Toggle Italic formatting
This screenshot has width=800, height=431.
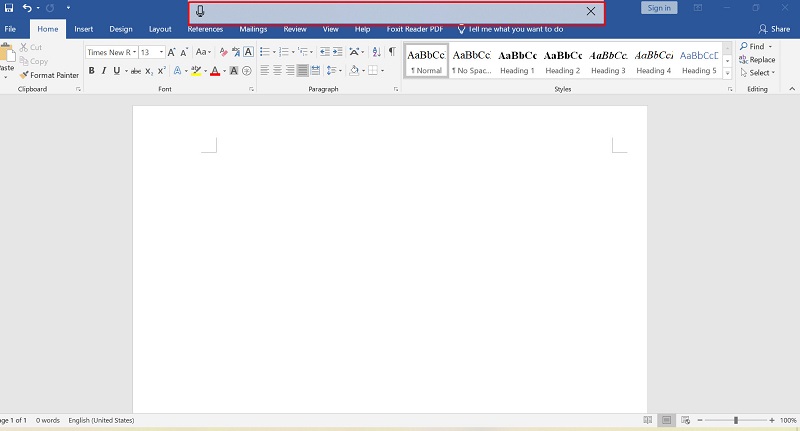(x=104, y=71)
